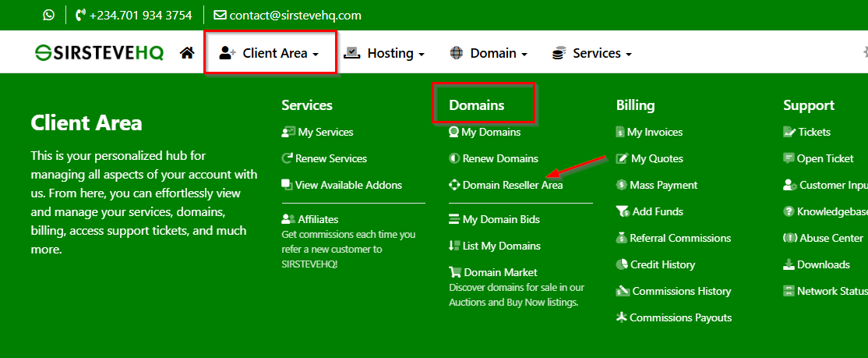Open My Services link

click(326, 132)
